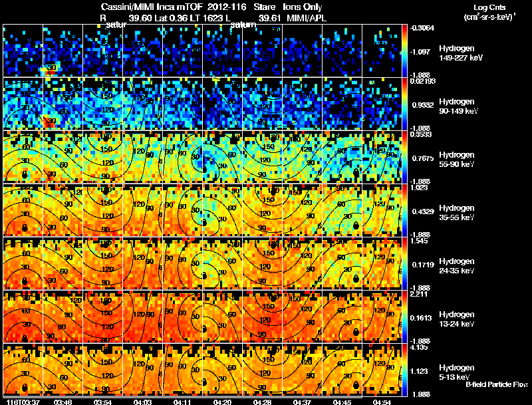Select the 04:20 time axis tick label
532x405 pixels.
(222, 402)
